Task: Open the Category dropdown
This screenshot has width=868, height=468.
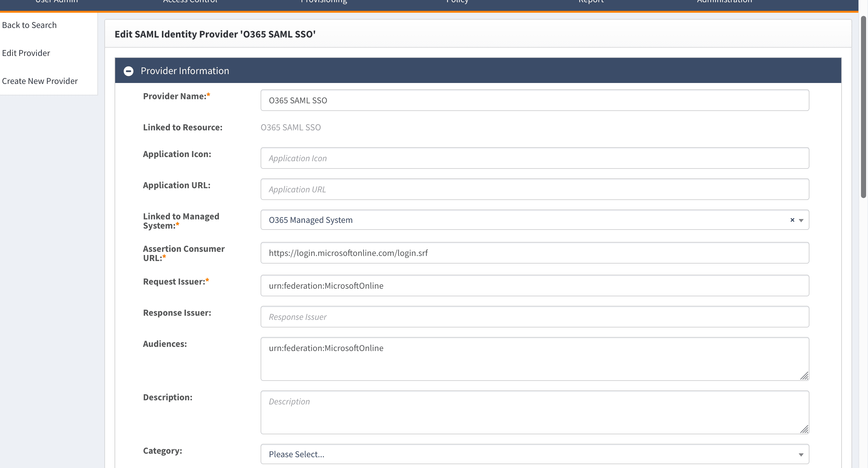Action: (801, 455)
